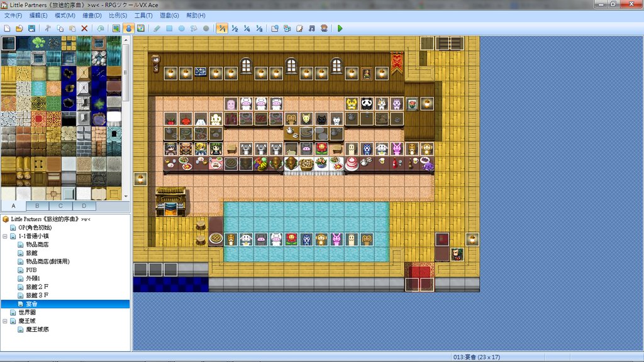
Task: Switch to tileset tab B
Action: click(37, 206)
